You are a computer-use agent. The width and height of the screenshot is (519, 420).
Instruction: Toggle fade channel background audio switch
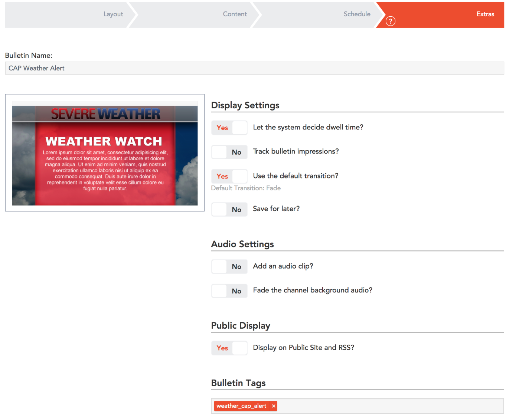pyautogui.click(x=229, y=291)
